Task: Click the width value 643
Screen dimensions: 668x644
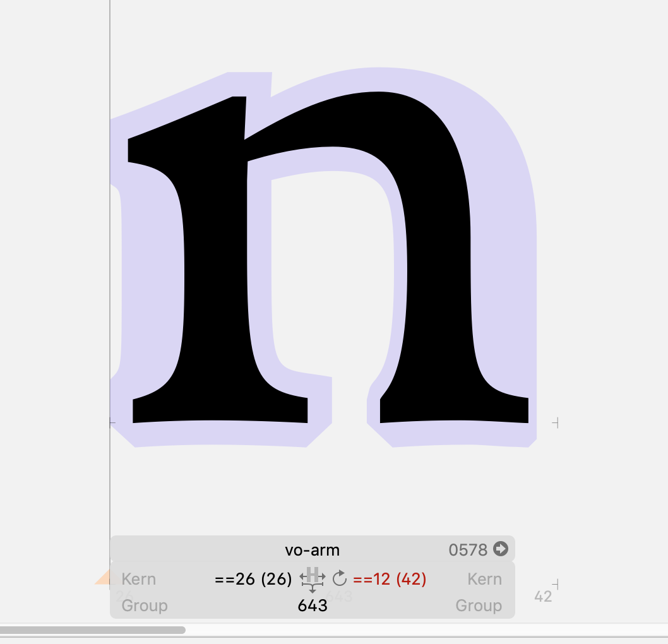Action: point(313,605)
